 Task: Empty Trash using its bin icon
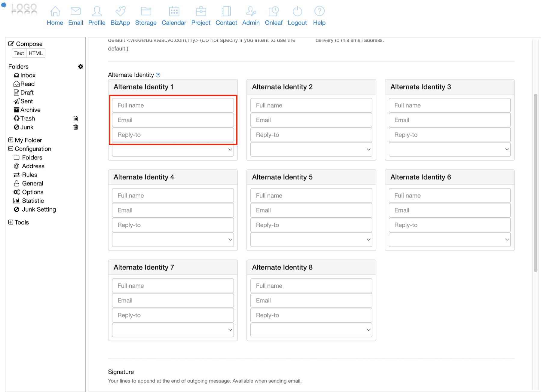(76, 118)
